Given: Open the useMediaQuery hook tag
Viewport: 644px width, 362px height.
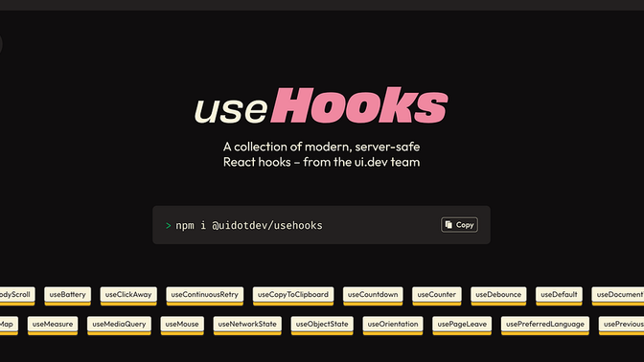Looking at the screenshot, I should pos(119,325).
